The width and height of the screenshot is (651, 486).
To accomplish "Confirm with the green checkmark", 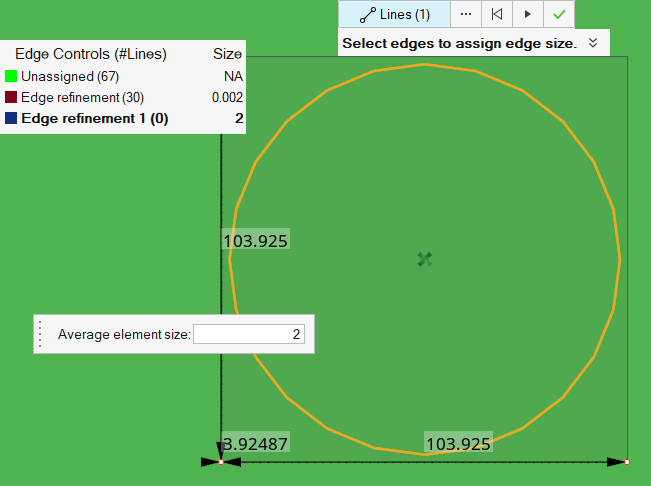I will [x=559, y=14].
